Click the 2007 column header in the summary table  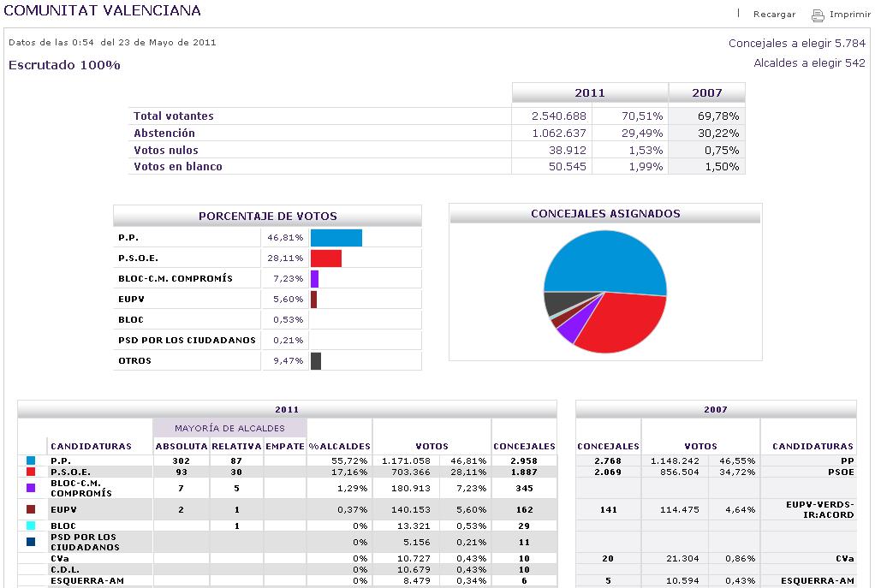pos(705,92)
